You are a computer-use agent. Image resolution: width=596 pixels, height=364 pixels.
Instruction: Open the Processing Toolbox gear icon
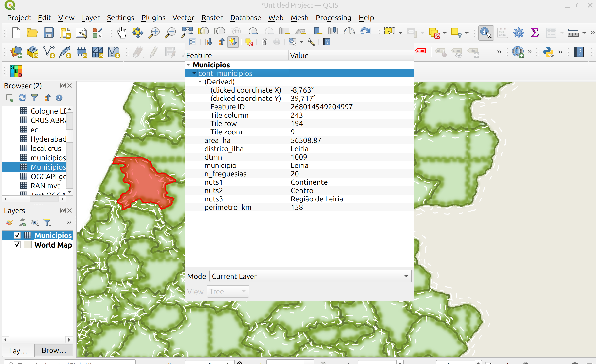[518, 33]
